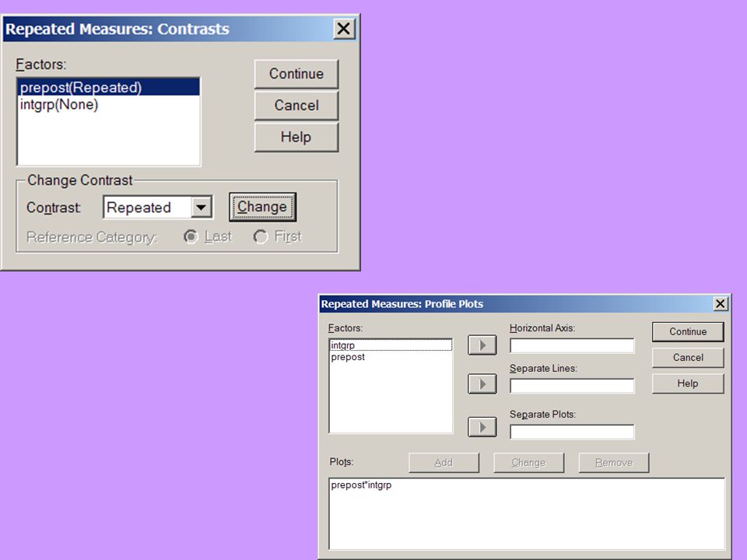This screenshot has width=747, height=560.
Task: Click the Add button for Plots
Action: 444,462
